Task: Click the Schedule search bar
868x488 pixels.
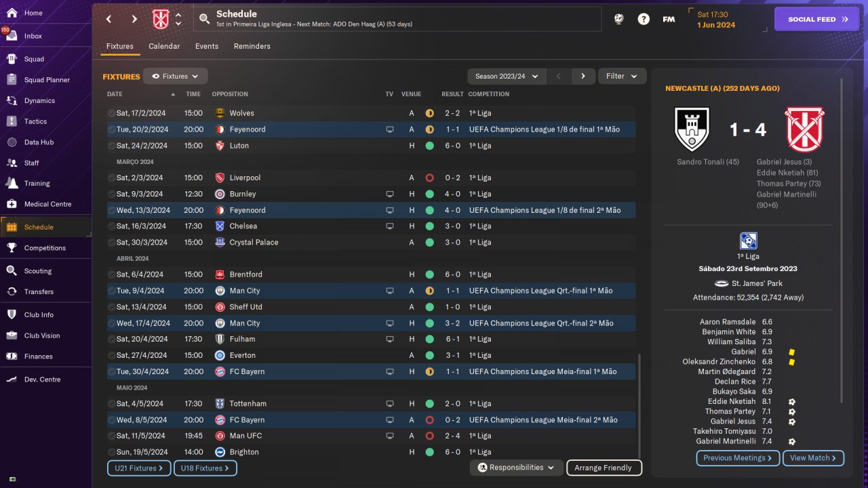Action: [397, 19]
